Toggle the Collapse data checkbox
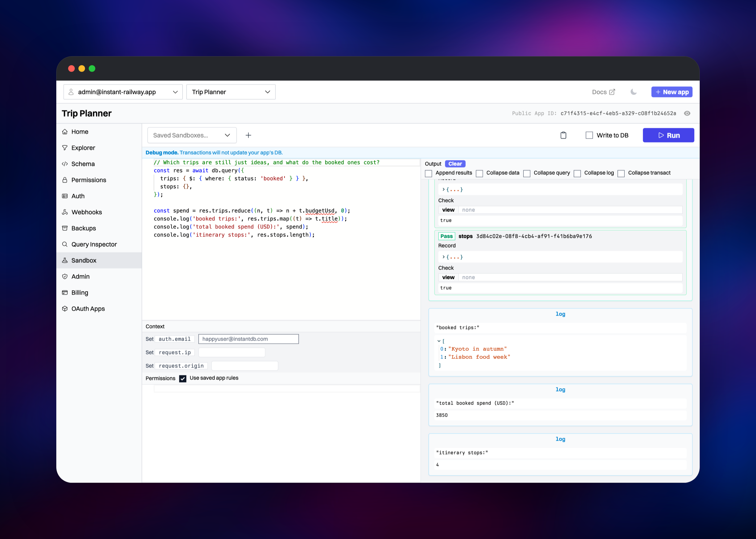This screenshot has width=756, height=539. point(479,173)
